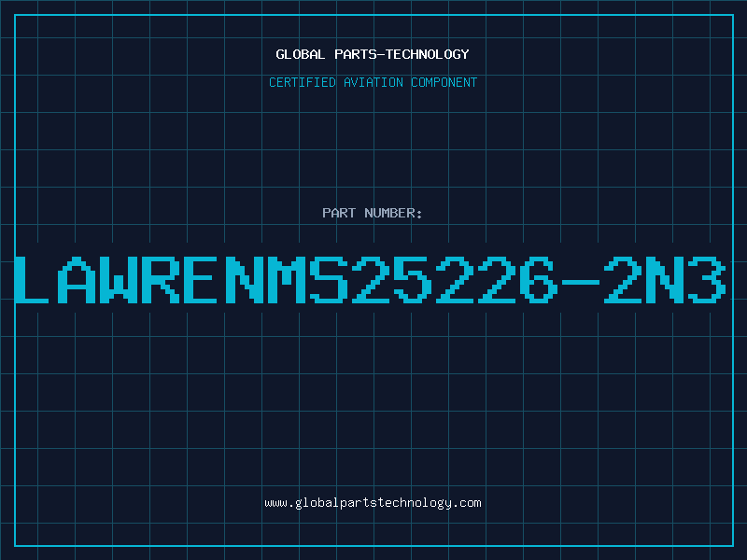This screenshot has width=747, height=560.
Task: Select the CERTIFIED AVIATION COMPONENT subtitle
Action: (373, 82)
